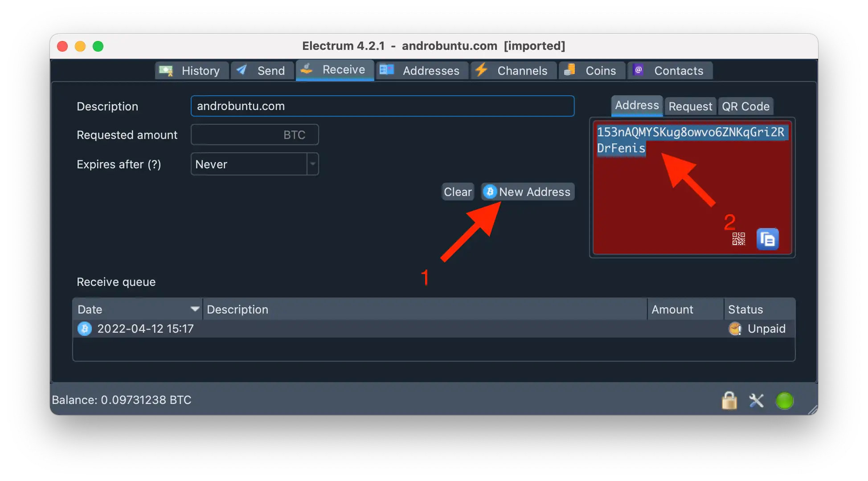Switch to the Request view
The image size is (868, 481).
(690, 106)
